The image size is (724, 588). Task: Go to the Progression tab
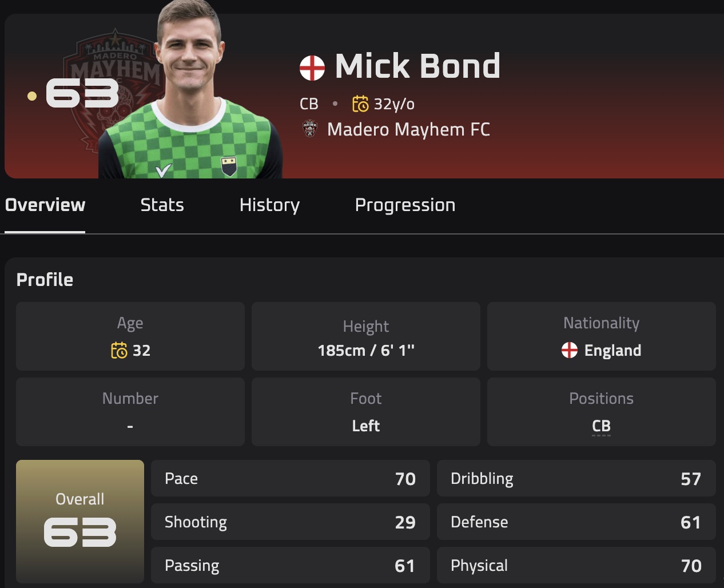pos(405,205)
